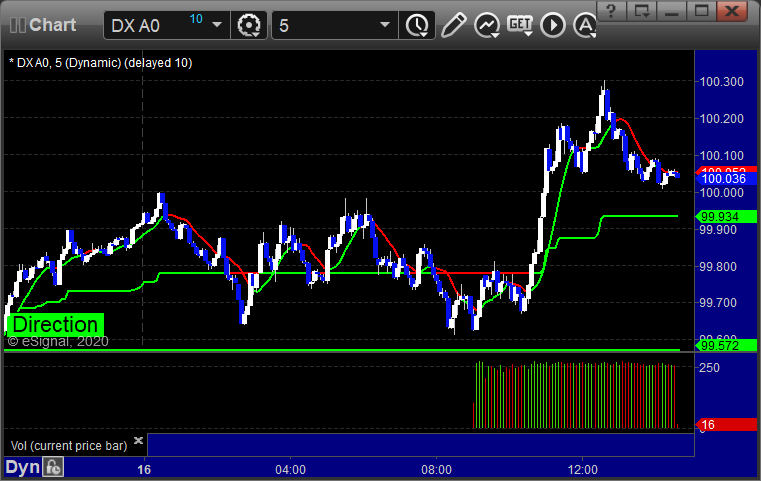The height and width of the screenshot is (481, 761).
Task: Click the 100.300 price axis label
Action: point(721,82)
